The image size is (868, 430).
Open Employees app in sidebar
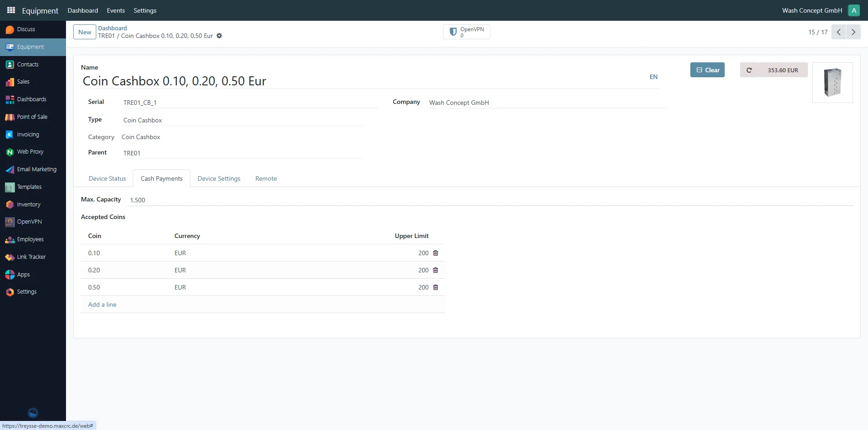tap(33, 239)
